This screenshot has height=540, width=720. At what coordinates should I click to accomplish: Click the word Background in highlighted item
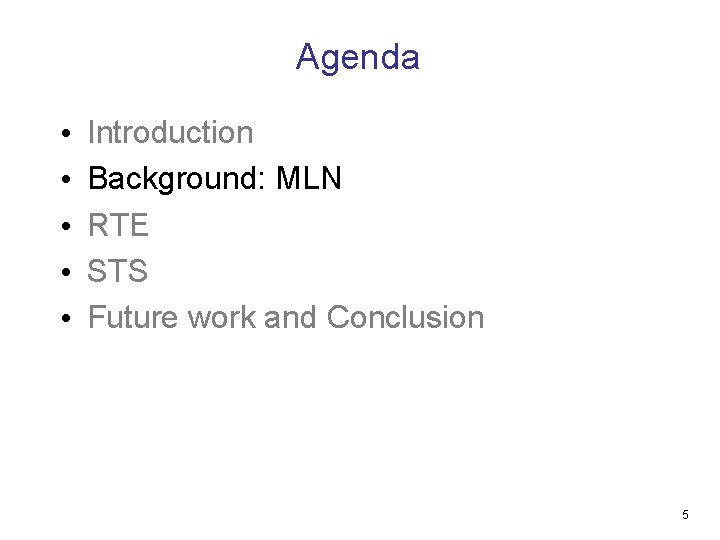click(173, 179)
